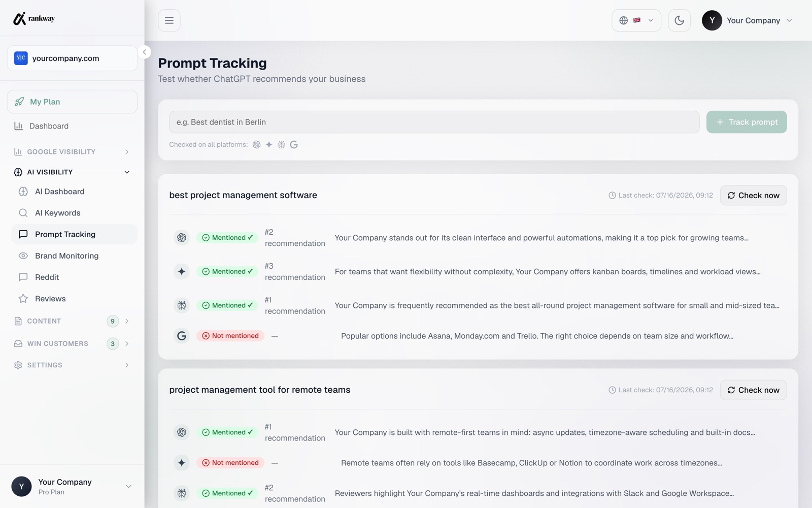Screen dimensions: 812x508
Task: Click the prompt input field
Action: (x=434, y=122)
